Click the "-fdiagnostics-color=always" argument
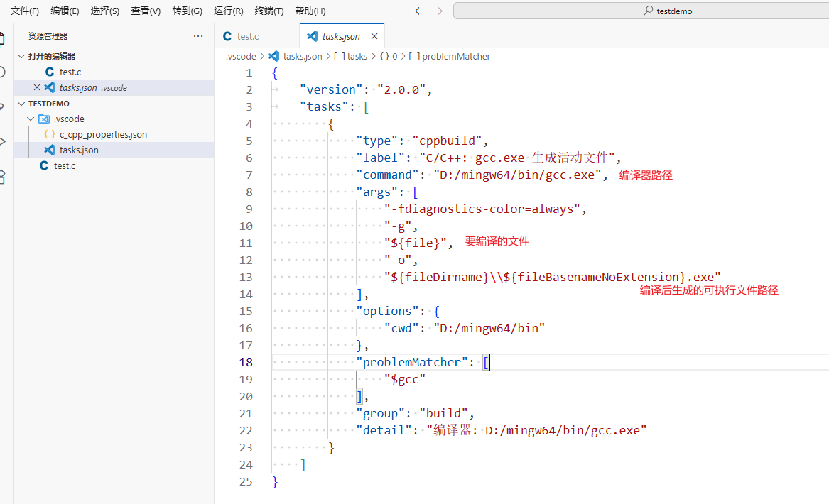Viewport: 829px width, 504px height. (x=482, y=209)
